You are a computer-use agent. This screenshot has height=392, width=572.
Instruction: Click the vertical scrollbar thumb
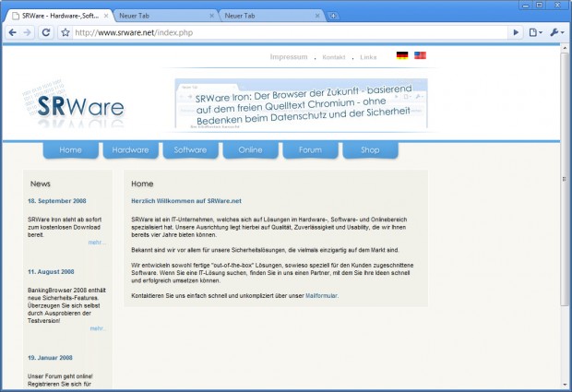[x=565, y=179]
